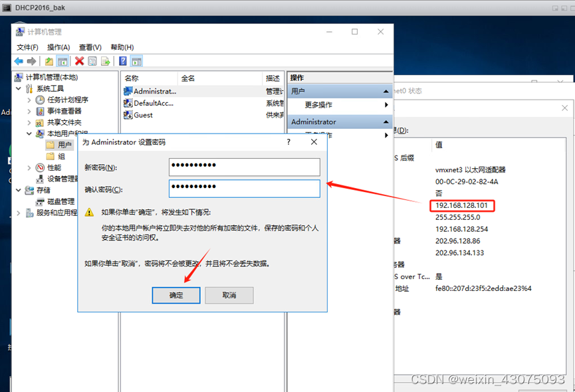The width and height of the screenshot is (575, 392).
Task: Click the Administrator user account icon
Action: (128, 91)
